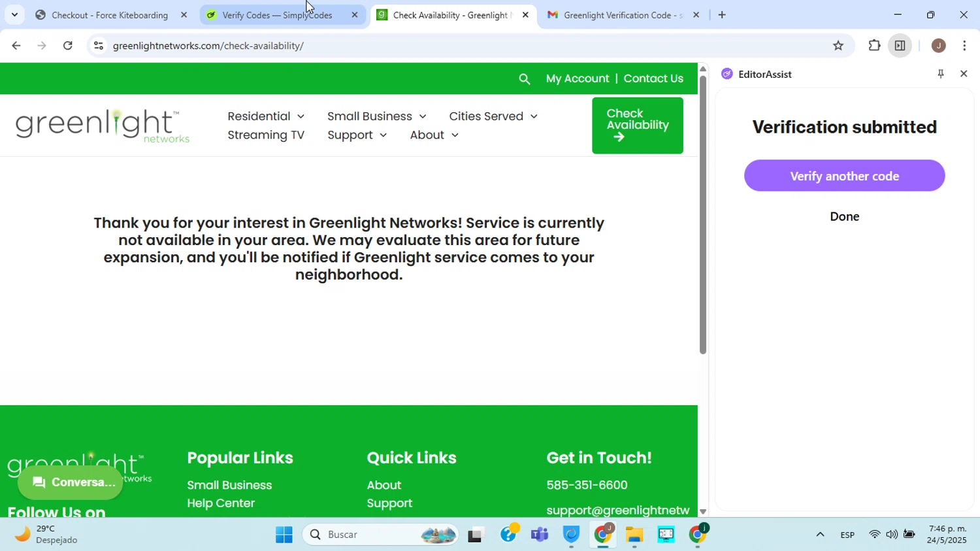Expand the Residential menu
Screen dimensions: 980x551
pyautogui.click(x=266, y=116)
